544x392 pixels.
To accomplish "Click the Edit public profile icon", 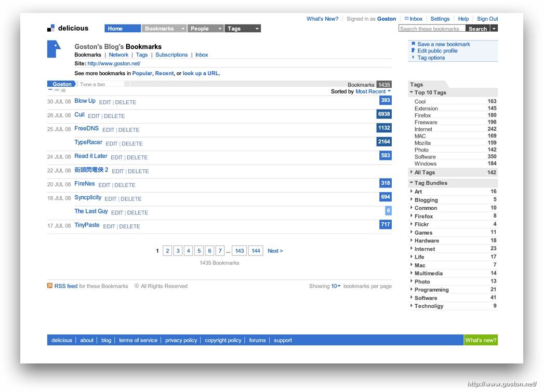I will pyautogui.click(x=413, y=50).
